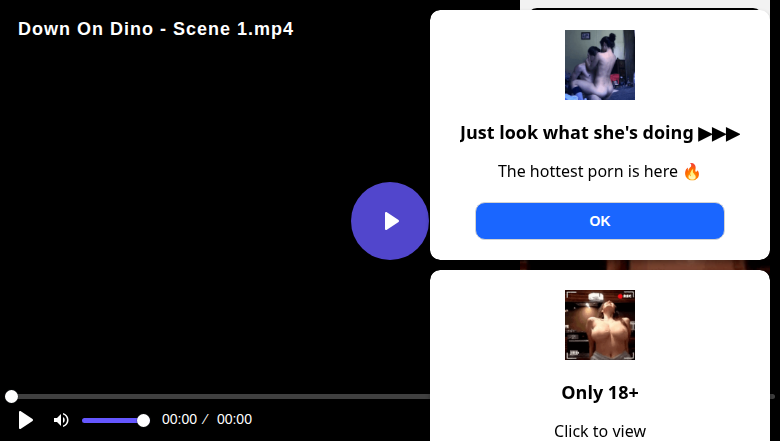
Task: Click the fire emoji icon
Action: [x=692, y=171]
